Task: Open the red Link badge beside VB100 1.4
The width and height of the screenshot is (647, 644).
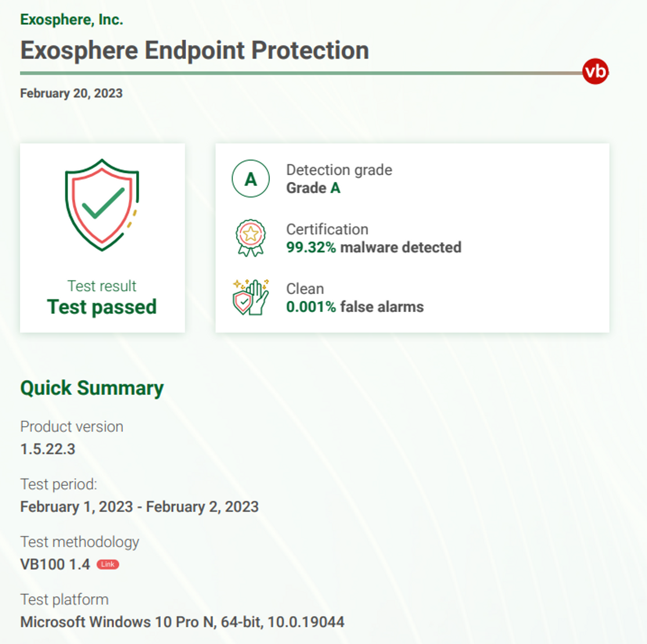Action: click(x=108, y=565)
